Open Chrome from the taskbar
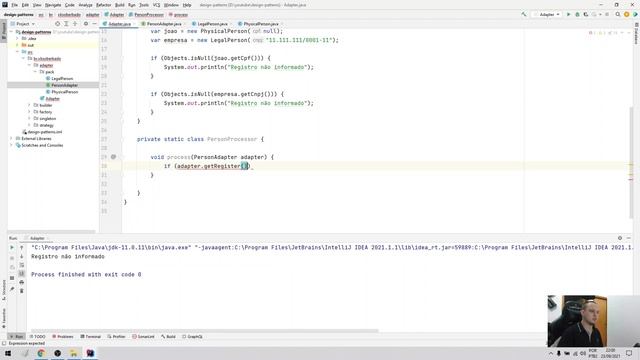Screen dimensions: 640x360 (x=41, y=353)
